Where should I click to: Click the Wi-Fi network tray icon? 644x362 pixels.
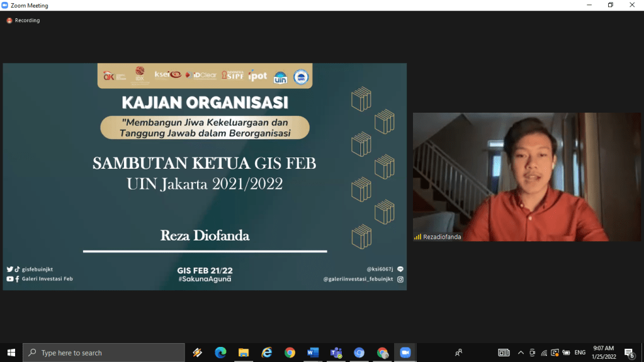(544, 353)
